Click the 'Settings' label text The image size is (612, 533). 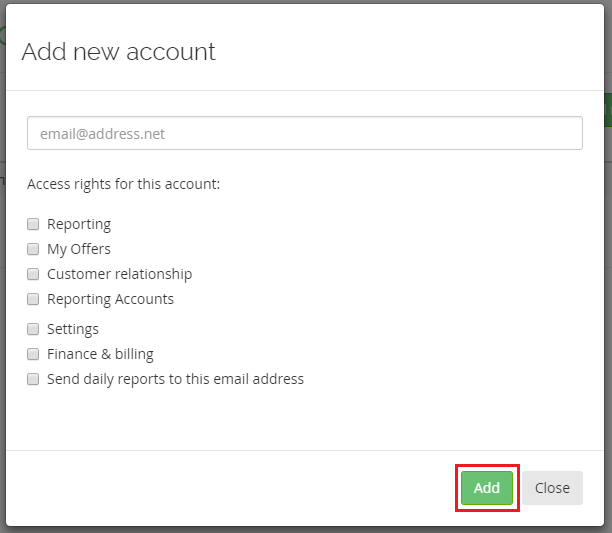[73, 329]
